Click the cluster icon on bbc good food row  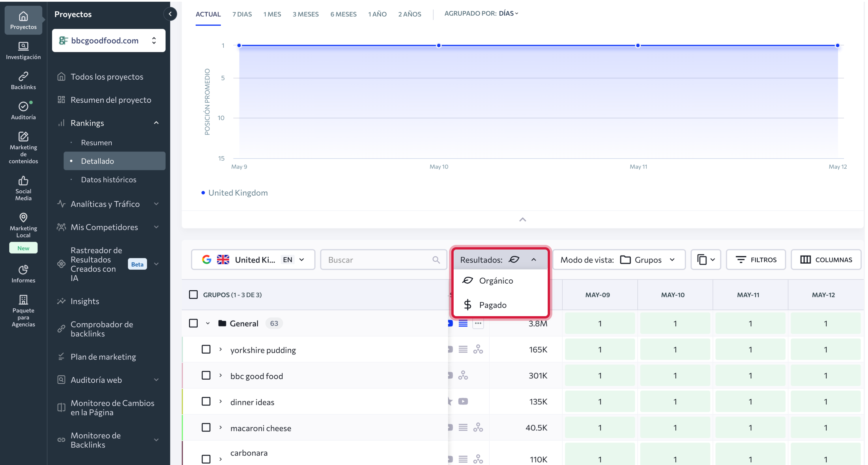[x=463, y=375]
